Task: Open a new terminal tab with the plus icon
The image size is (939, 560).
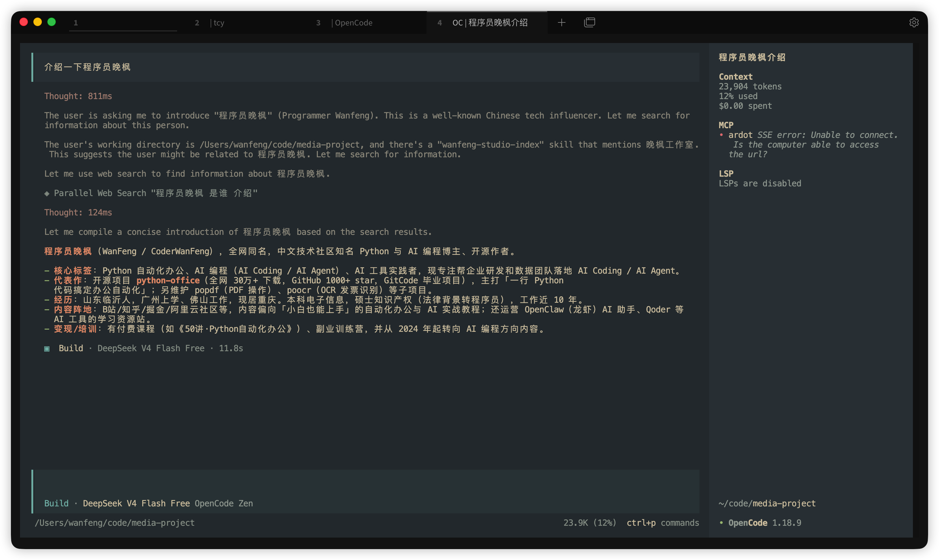Action: coord(561,23)
